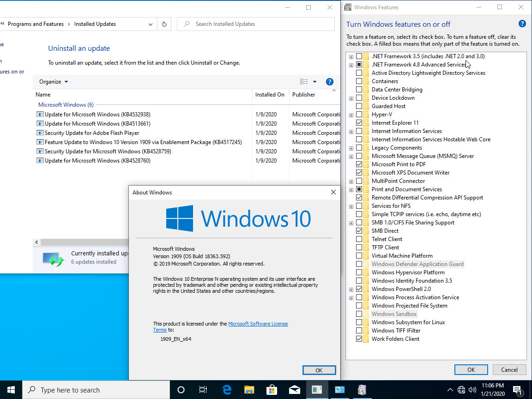
Task: Uncheck SMB Direct feature
Action: pyautogui.click(x=359, y=231)
